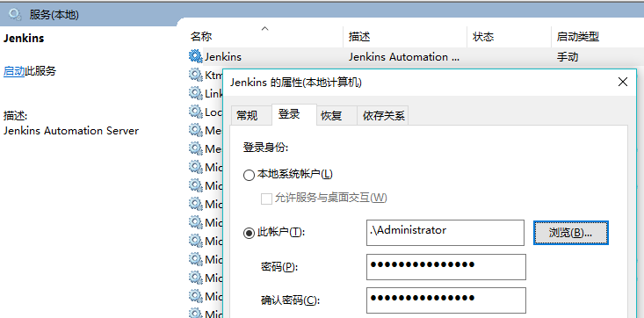Click the gear icon beside Jenkins service

pyautogui.click(x=195, y=57)
